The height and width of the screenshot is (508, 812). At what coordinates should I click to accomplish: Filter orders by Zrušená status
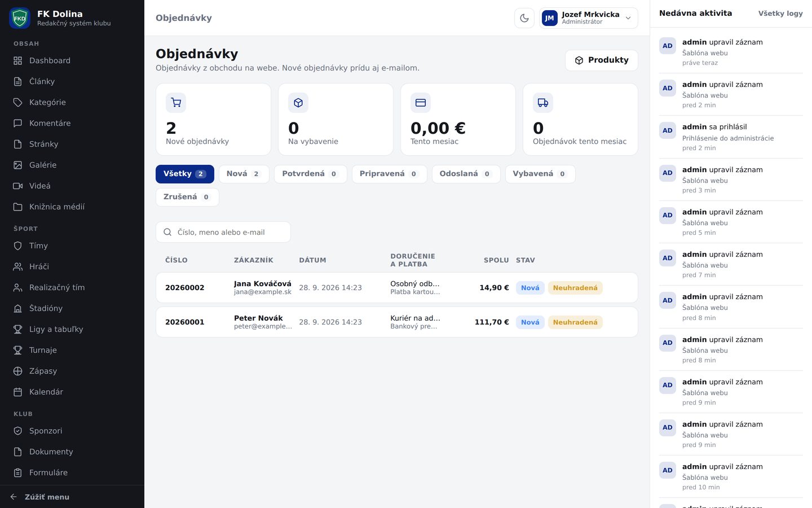click(187, 197)
